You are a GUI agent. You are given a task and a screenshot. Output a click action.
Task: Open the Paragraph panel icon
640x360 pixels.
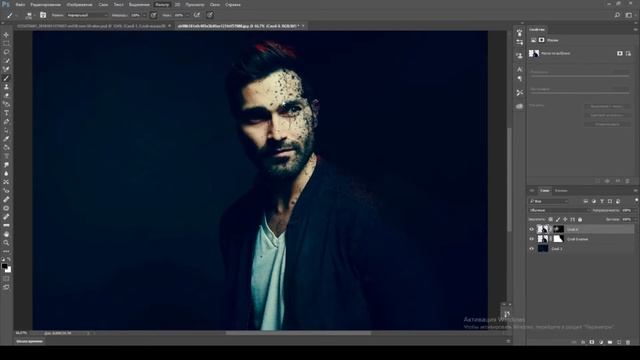tap(519, 78)
